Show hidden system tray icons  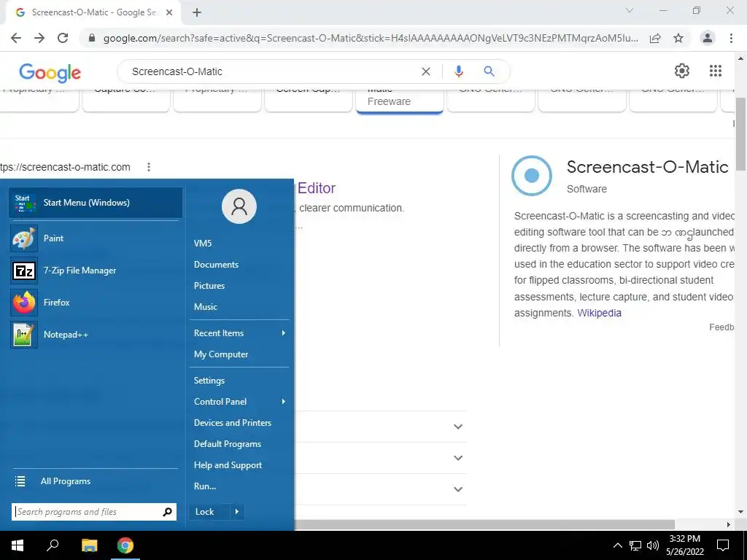[x=617, y=545]
